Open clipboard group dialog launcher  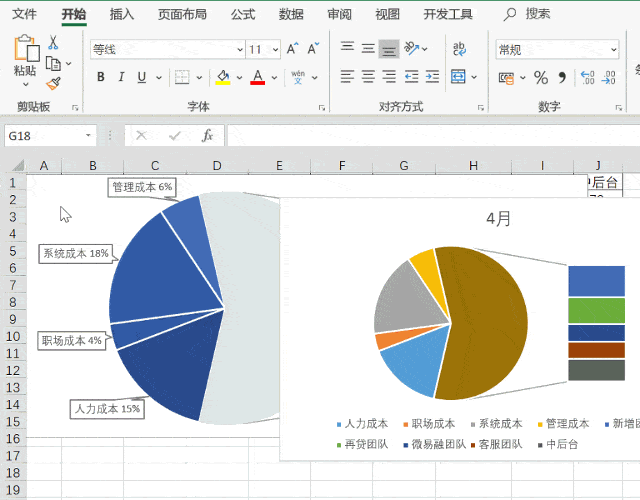point(75,108)
